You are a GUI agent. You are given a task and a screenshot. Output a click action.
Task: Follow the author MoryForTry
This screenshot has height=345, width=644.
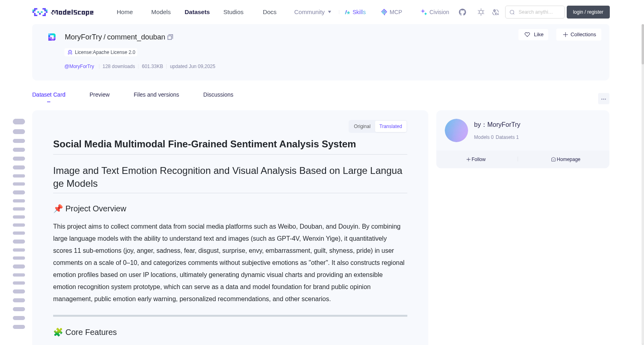[x=476, y=159]
